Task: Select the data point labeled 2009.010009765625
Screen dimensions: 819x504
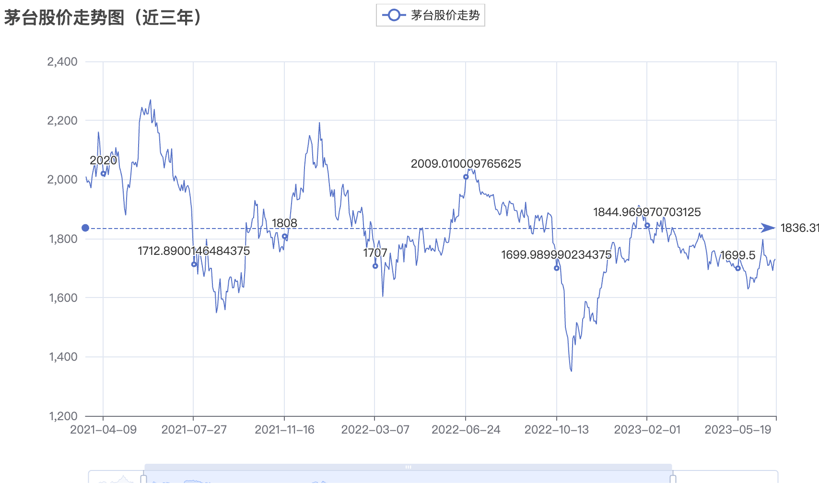Action: (466, 177)
